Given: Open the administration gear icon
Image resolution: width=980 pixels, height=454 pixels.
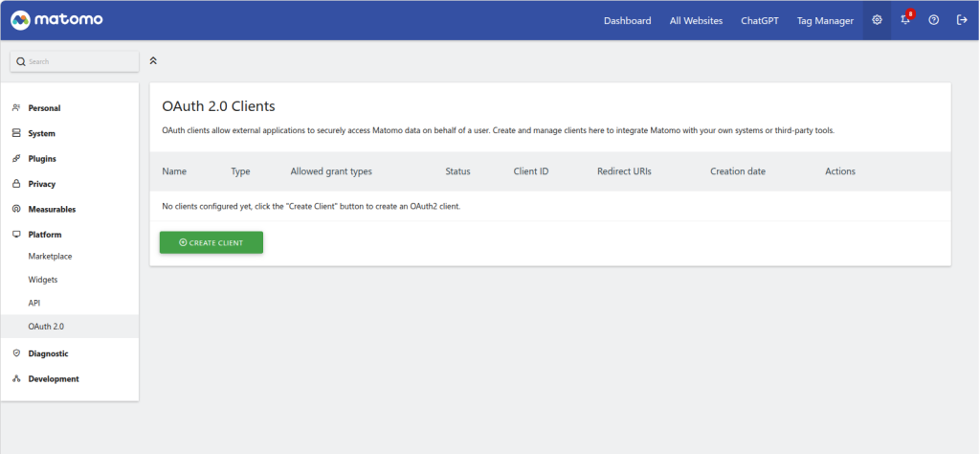Looking at the screenshot, I should [877, 20].
